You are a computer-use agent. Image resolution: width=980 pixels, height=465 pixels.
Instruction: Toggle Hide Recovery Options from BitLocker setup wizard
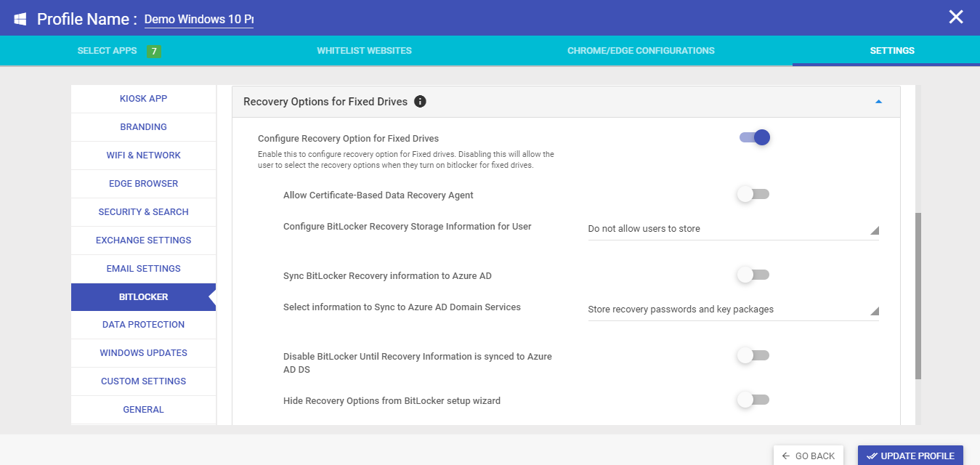tap(753, 400)
